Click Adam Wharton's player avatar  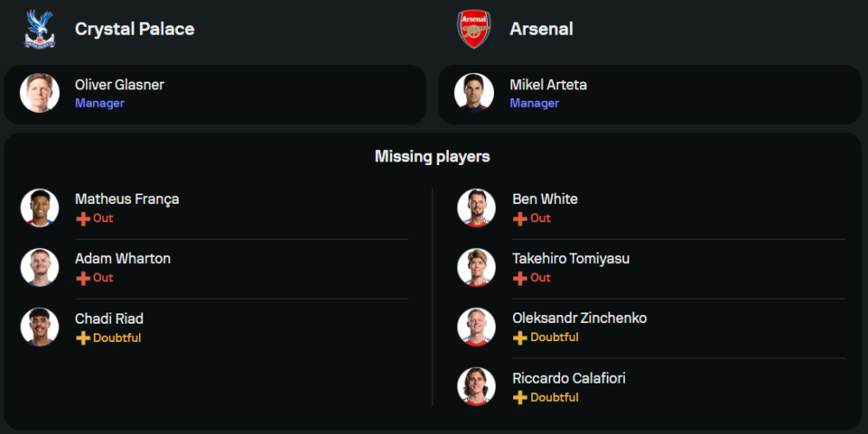40,267
